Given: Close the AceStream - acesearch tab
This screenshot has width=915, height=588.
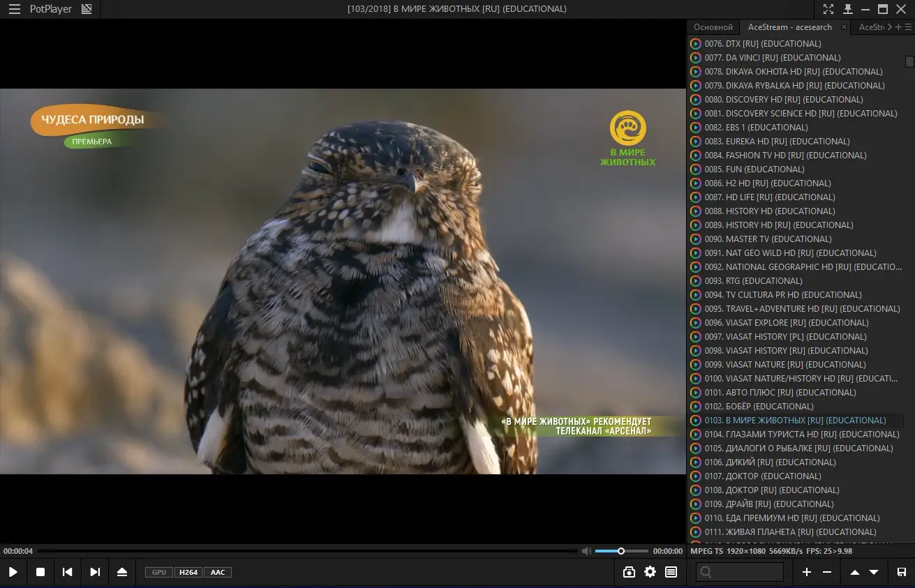Looking at the screenshot, I should tap(844, 27).
